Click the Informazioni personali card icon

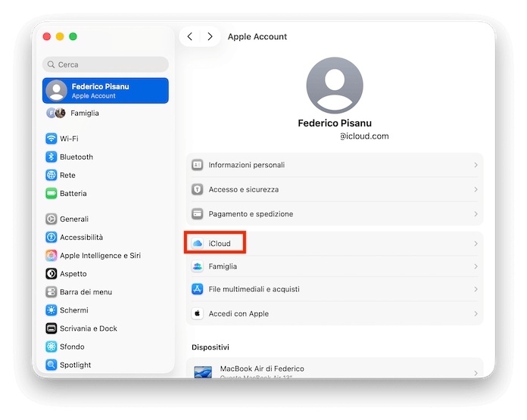coord(198,165)
